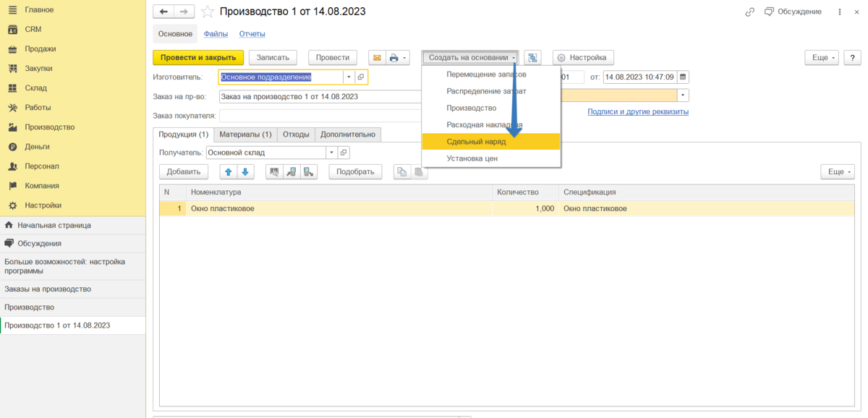Choose Установка цен menu item

[x=491, y=158]
